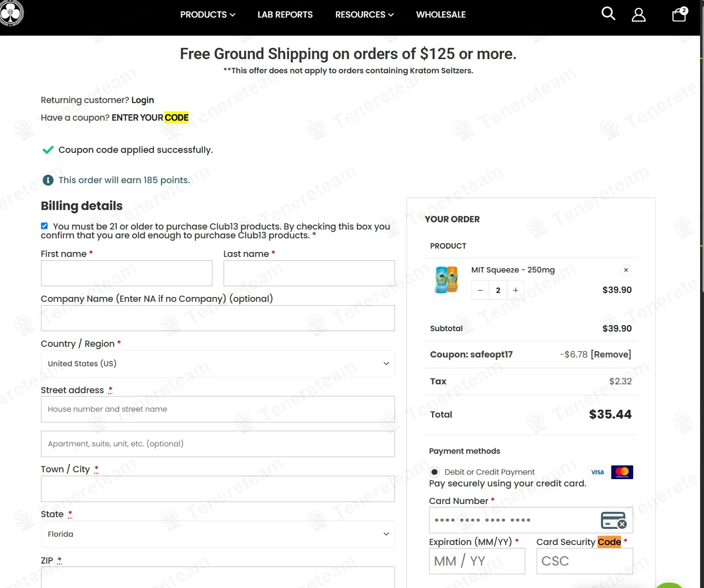Expand the Products menu
The height and width of the screenshot is (588, 704).
tap(207, 15)
